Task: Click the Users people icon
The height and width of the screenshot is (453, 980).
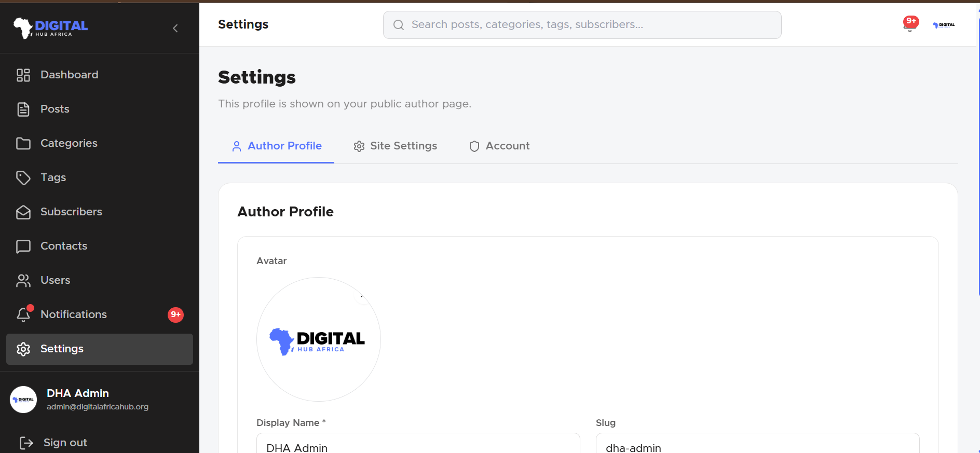Action: 23,281
